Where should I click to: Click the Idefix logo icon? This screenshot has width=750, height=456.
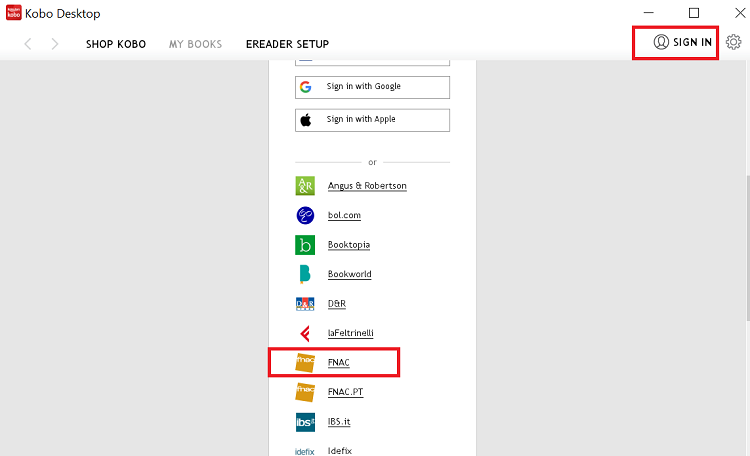(x=305, y=452)
